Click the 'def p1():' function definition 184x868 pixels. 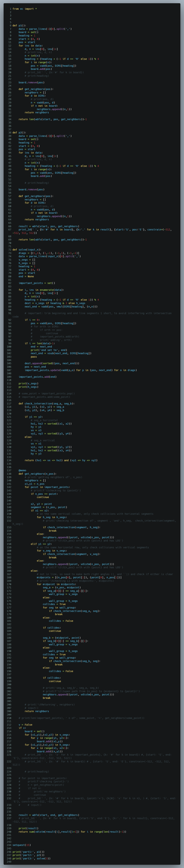coord(19,26)
